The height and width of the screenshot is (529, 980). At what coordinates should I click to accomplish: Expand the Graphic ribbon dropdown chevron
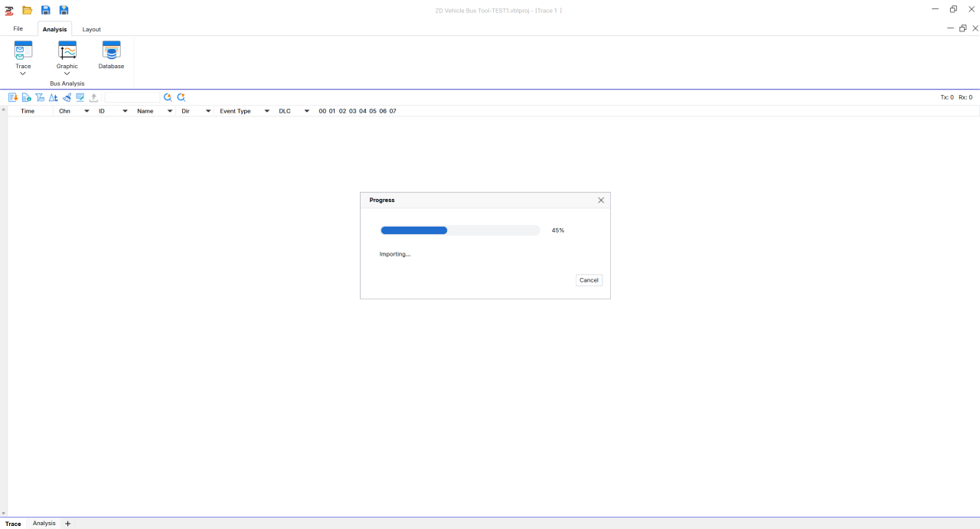67,73
